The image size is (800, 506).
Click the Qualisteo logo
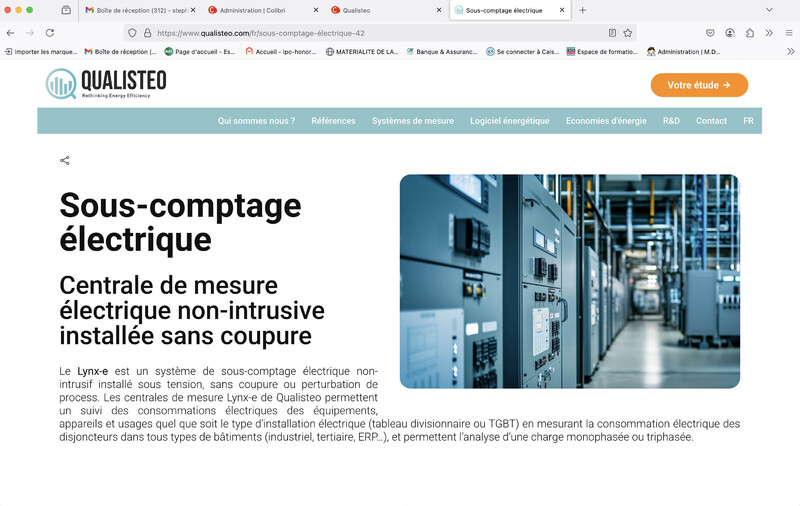click(106, 84)
